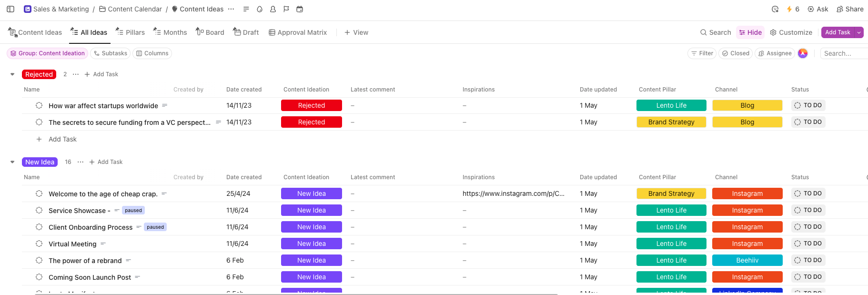The height and width of the screenshot is (295, 868).
Task: Open the Instagram inspiration link
Action: pos(513,193)
